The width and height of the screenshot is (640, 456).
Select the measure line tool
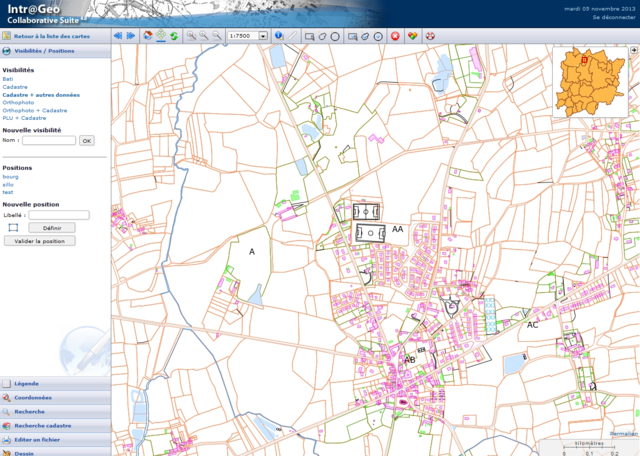pyautogui.click(x=292, y=36)
